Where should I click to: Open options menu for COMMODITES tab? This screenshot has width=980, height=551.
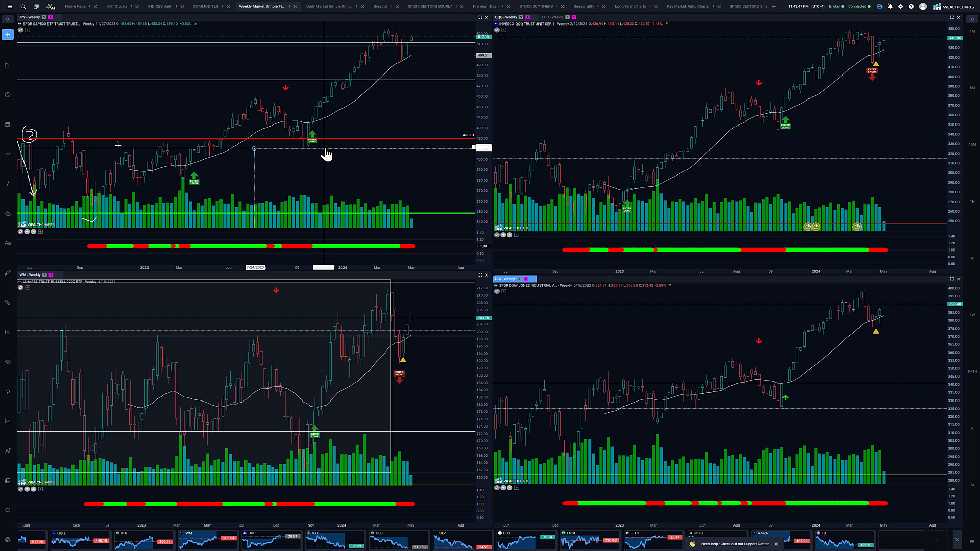click(x=223, y=7)
